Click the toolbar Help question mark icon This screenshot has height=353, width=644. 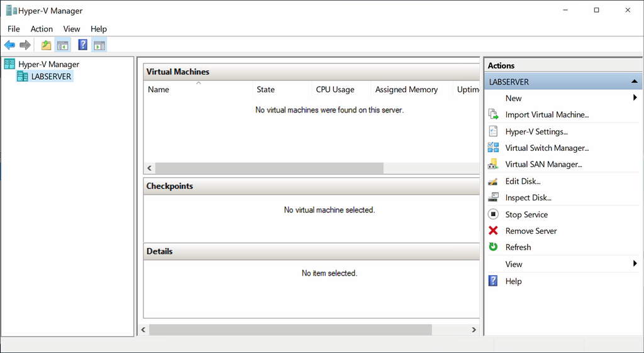pyautogui.click(x=82, y=45)
